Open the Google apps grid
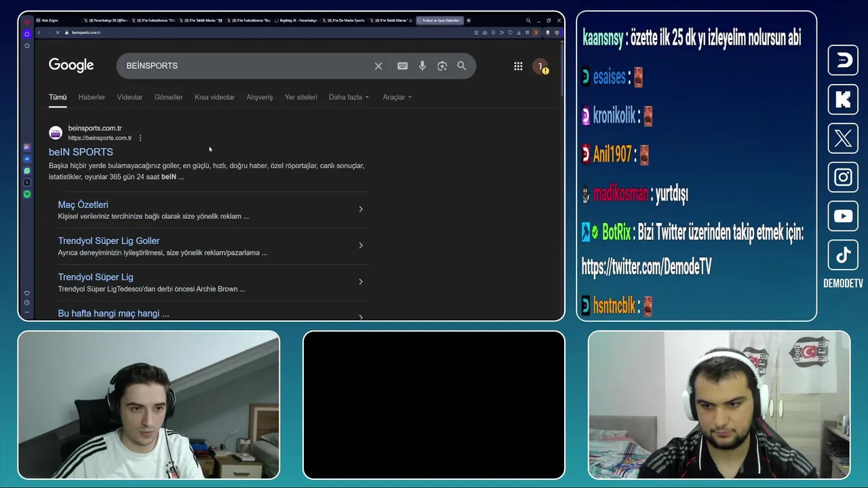The height and width of the screenshot is (488, 868). pos(518,66)
